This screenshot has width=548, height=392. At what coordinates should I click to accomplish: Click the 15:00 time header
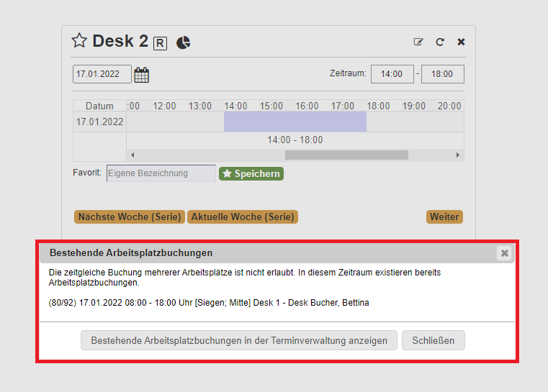[271, 106]
